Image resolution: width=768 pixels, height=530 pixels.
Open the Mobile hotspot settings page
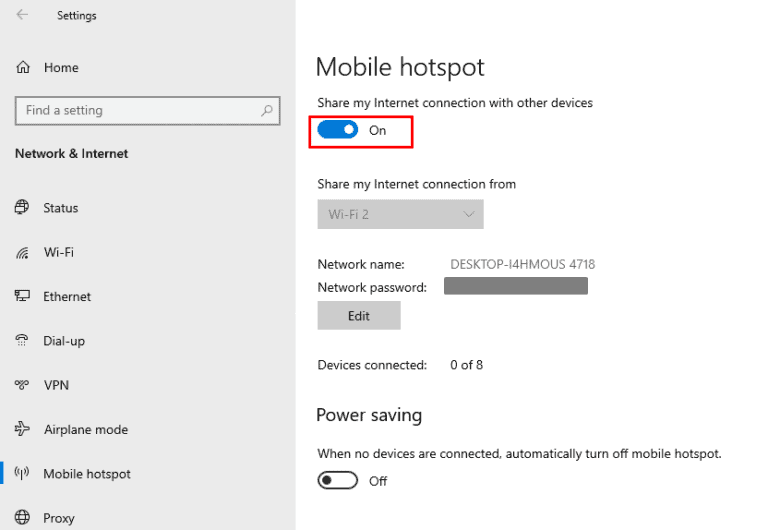tap(86, 474)
